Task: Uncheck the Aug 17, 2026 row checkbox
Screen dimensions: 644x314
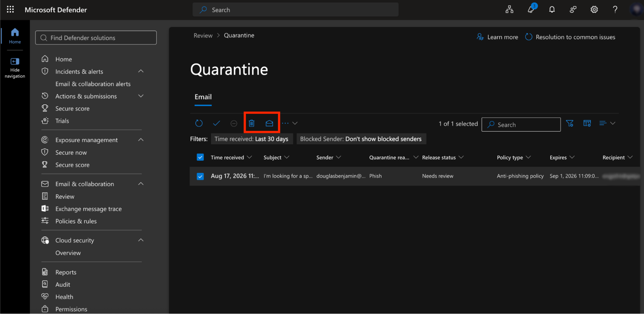Action: coord(200,176)
